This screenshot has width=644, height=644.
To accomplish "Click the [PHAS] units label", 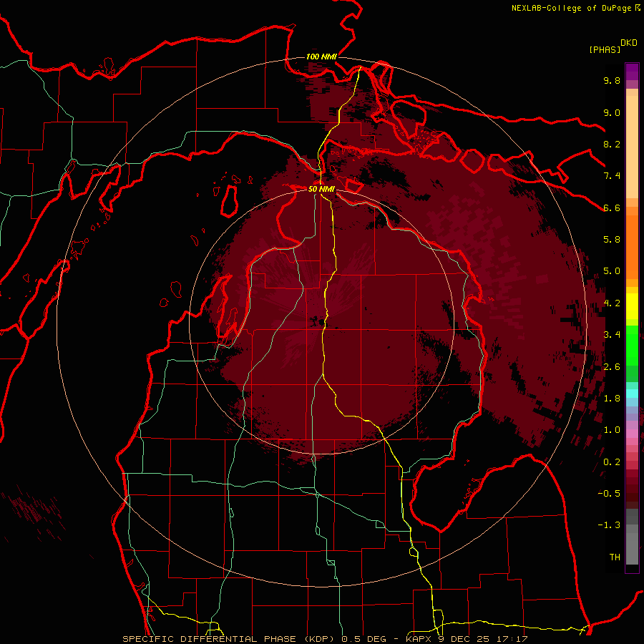I will (x=605, y=49).
